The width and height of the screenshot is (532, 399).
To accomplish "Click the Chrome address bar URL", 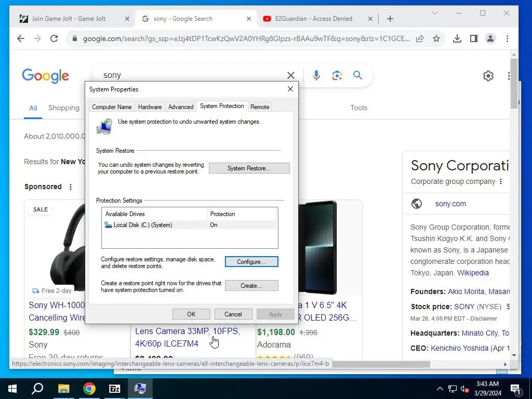I will (246, 38).
